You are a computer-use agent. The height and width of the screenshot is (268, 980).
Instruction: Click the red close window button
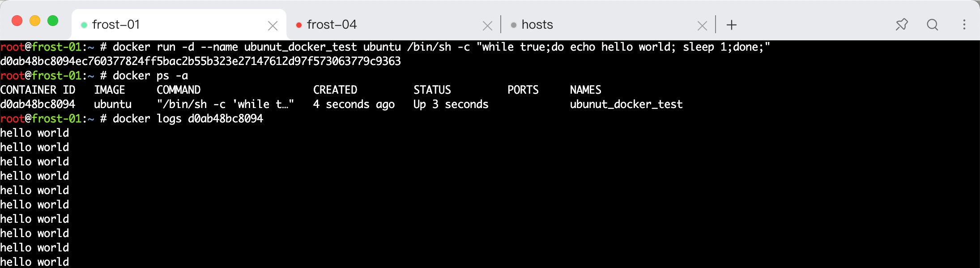click(17, 21)
